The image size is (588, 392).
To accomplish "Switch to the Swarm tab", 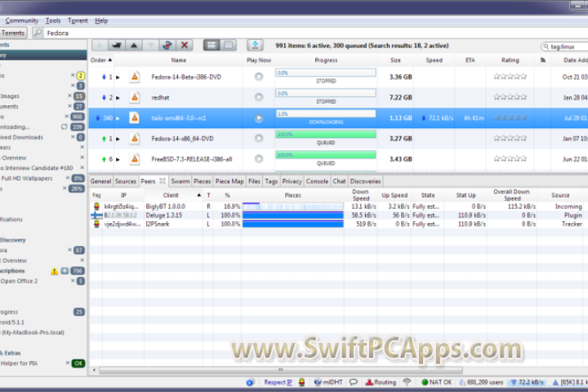I will point(180,181).
